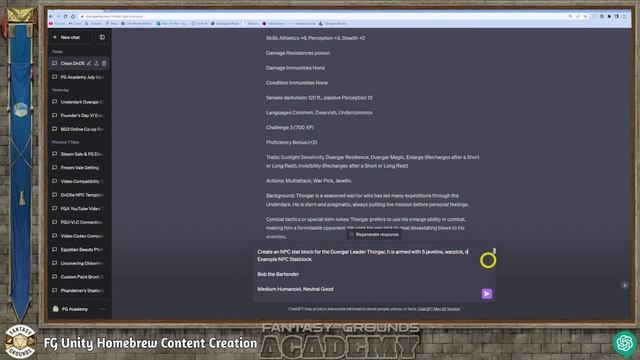Viewport: 640px width, 360px height.
Task: Open the Clean DnD5 chat
Action: [x=72, y=63]
